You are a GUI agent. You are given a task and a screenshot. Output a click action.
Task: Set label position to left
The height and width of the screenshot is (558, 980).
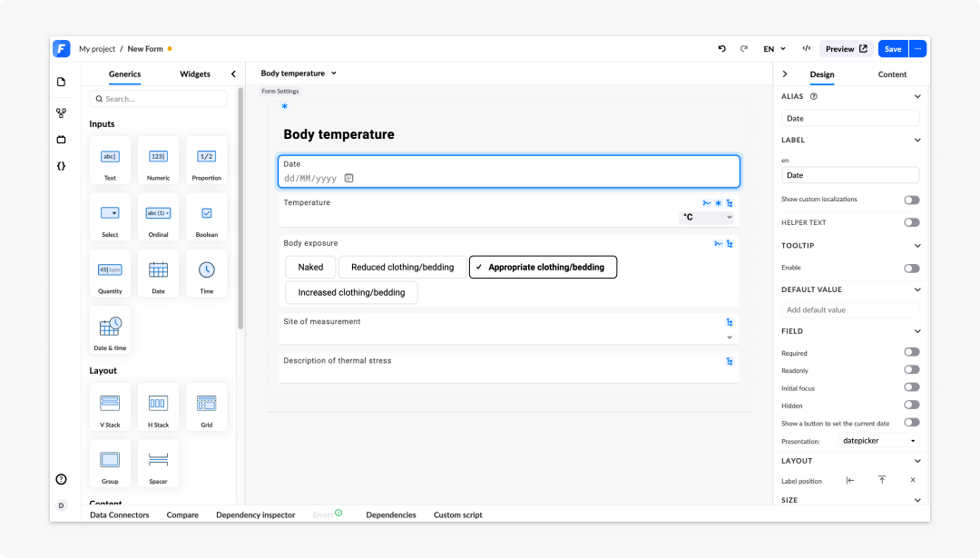(850, 480)
